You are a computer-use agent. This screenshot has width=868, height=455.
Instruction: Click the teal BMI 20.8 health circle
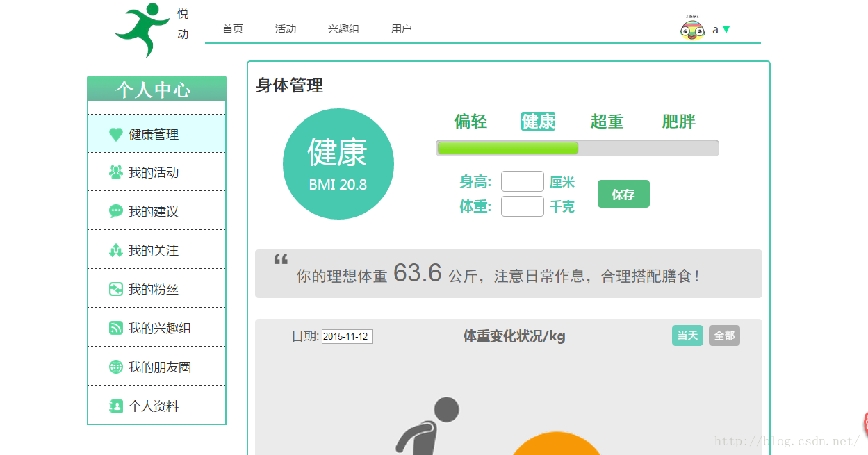point(338,164)
